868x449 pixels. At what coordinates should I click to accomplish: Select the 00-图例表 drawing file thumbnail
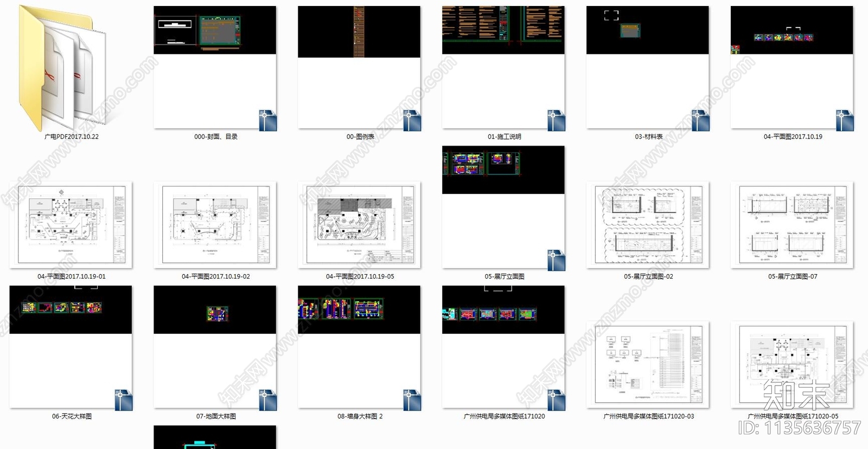(x=359, y=67)
